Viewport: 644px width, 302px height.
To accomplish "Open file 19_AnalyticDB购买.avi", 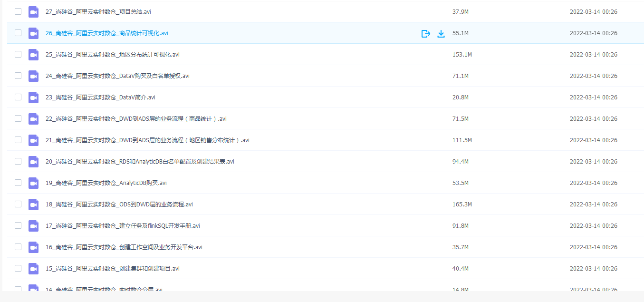I will click(x=106, y=183).
